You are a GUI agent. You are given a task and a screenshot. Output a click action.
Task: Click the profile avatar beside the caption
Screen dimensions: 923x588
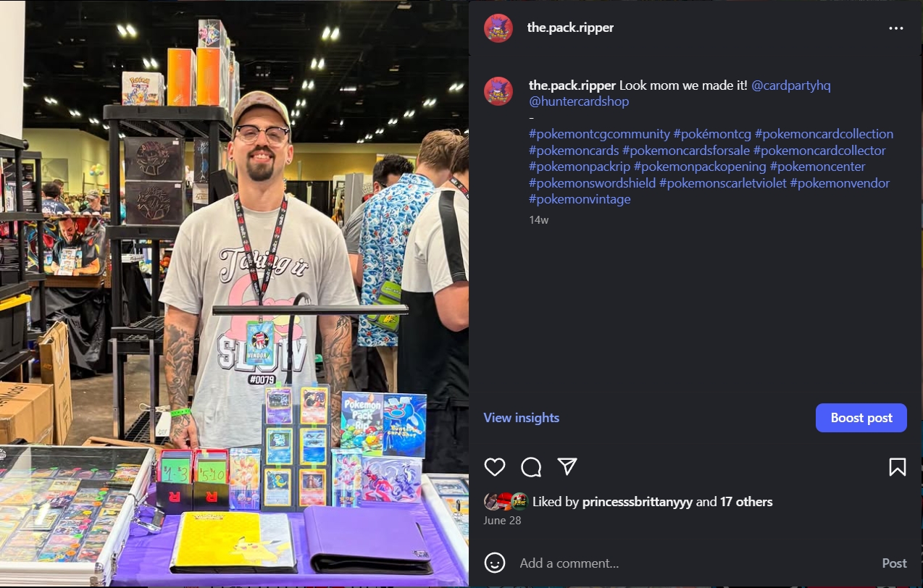[x=498, y=91]
